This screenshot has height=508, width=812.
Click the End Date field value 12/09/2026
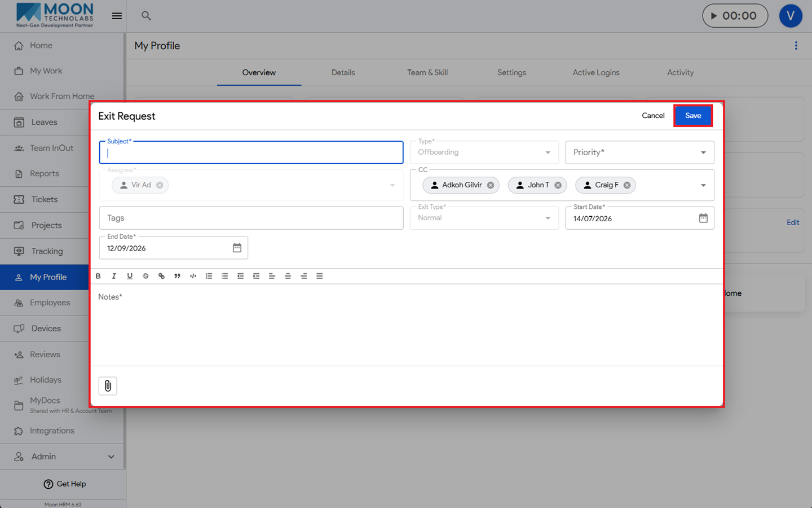tap(126, 248)
